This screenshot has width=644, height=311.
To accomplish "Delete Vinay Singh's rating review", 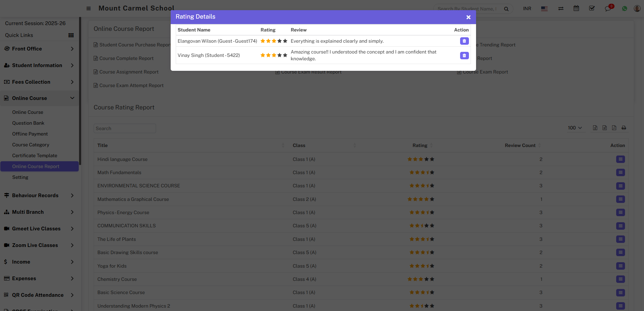I will [x=464, y=56].
